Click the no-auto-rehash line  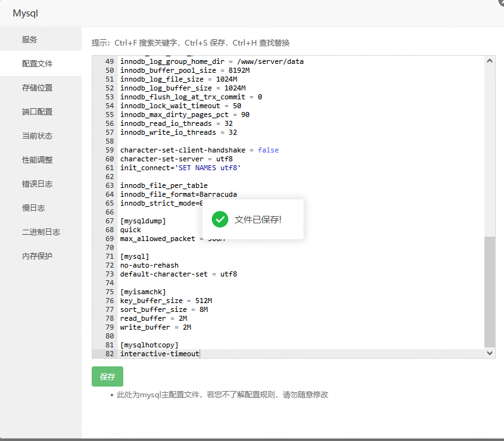(x=149, y=265)
